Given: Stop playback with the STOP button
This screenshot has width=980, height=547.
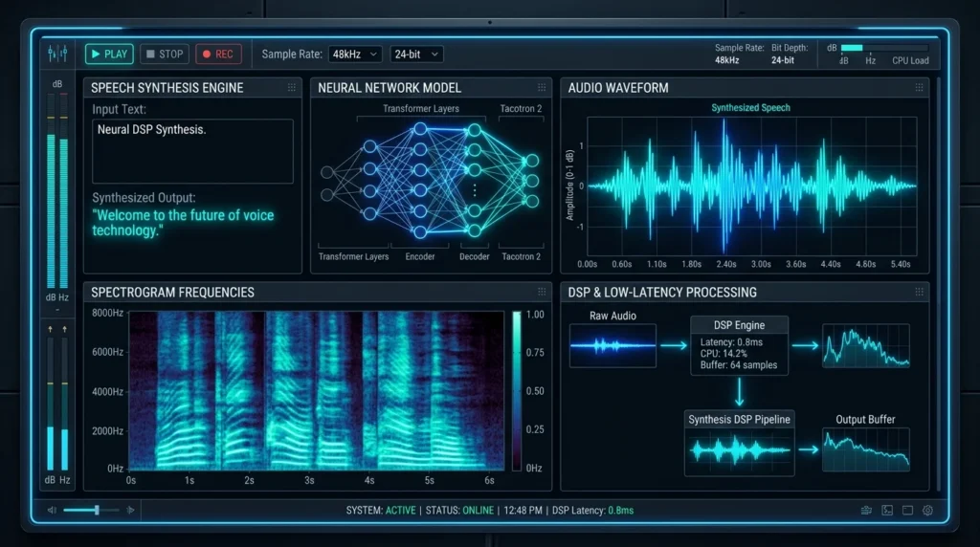Looking at the screenshot, I should [165, 55].
